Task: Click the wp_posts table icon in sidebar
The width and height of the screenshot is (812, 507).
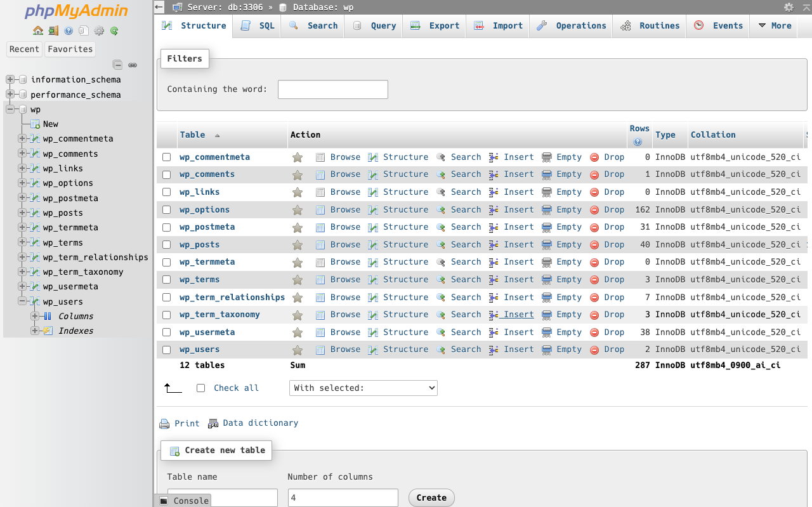Action: tap(36, 213)
